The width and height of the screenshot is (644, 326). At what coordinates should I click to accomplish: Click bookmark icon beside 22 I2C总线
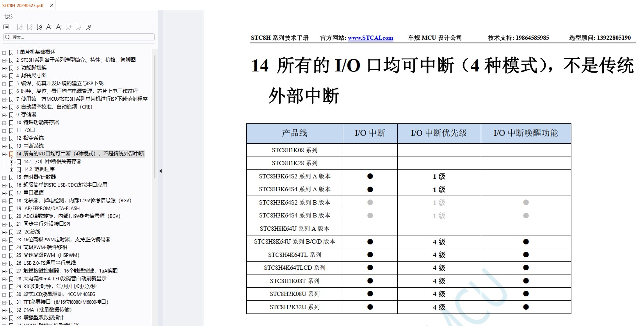11,232
